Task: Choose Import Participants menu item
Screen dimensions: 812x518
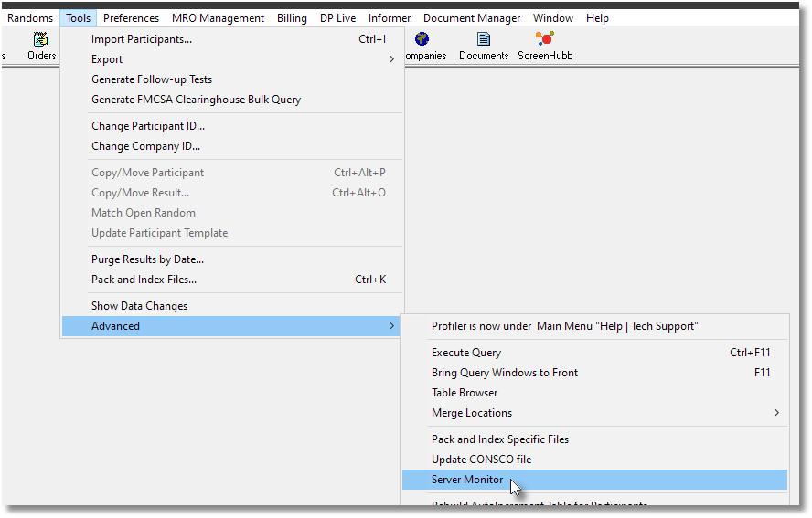Action: pyautogui.click(x=142, y=39)
